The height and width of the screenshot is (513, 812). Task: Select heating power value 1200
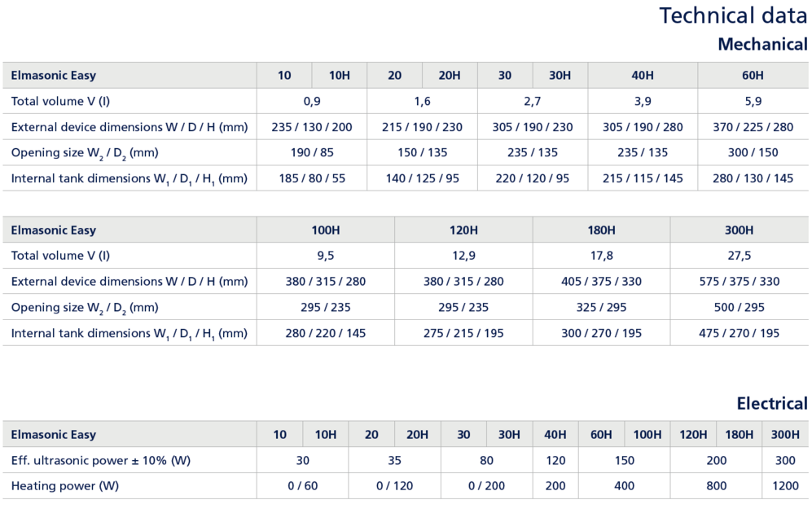pyautogui.click(x=785, y=486)
